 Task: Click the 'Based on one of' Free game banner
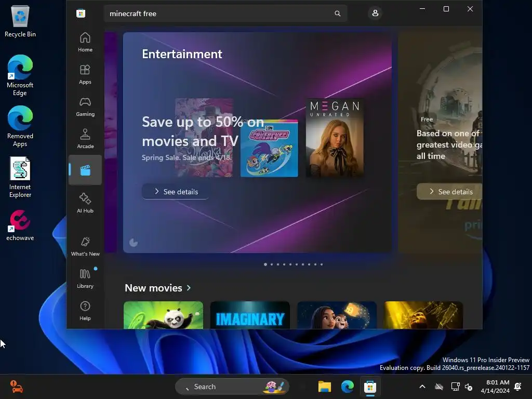(440, 142)
